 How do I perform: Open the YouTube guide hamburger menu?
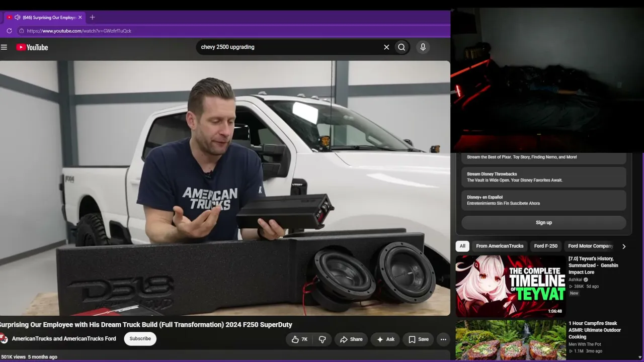(x=4, y=47)
